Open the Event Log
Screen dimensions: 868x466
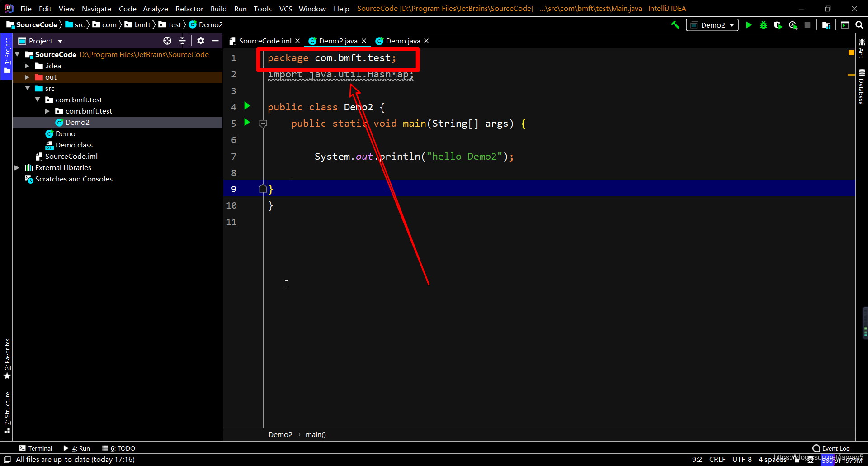831,448
